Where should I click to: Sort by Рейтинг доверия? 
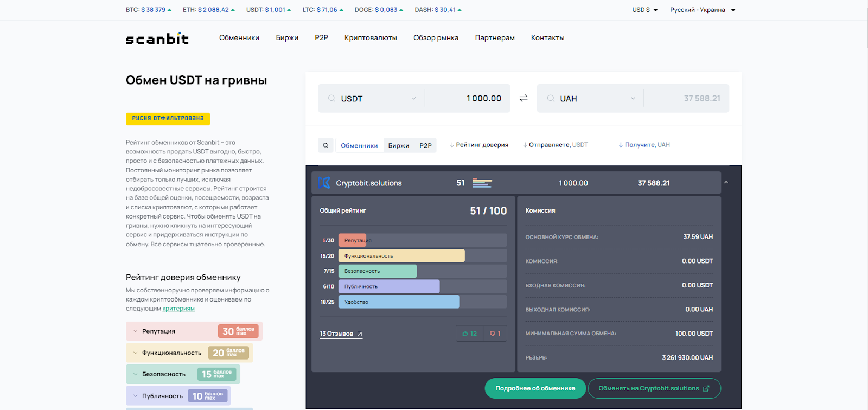pyautogui.click(x=479, y=145)
